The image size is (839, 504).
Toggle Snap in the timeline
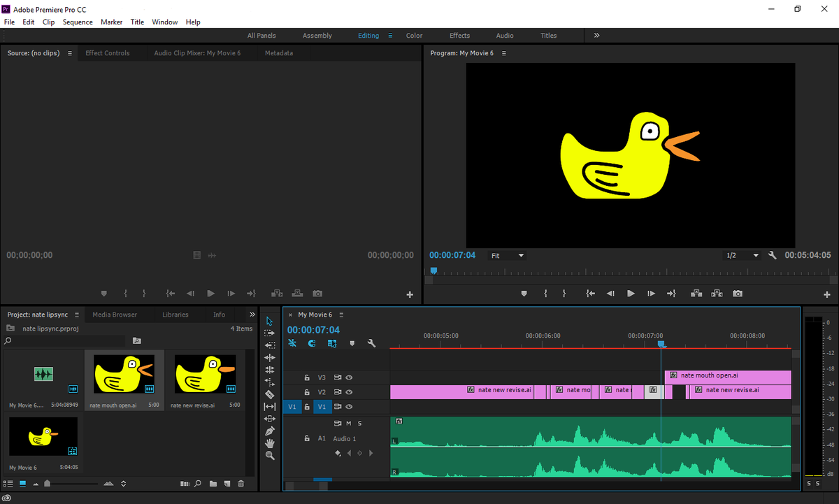[312, 343]
